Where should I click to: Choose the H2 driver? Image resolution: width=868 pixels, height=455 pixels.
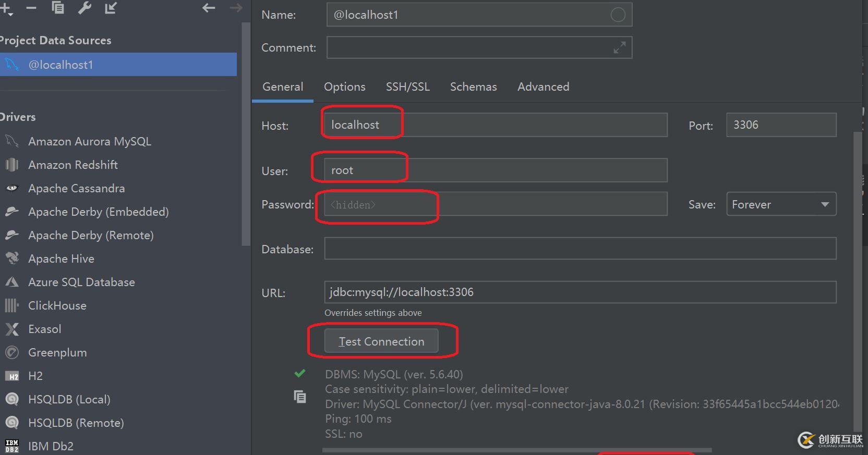(35, 376)
